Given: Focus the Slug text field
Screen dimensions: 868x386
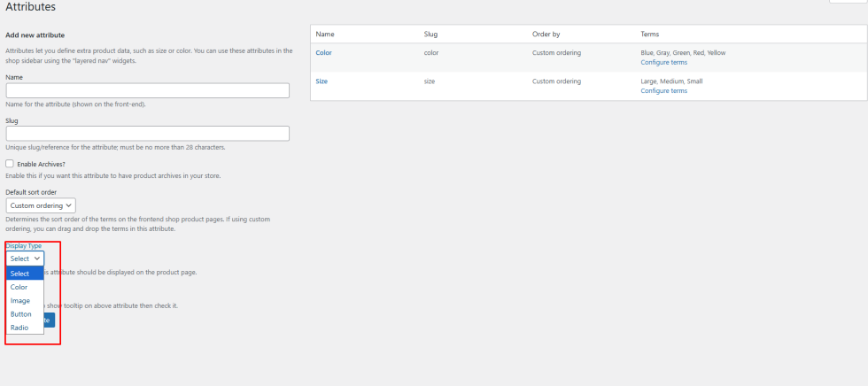Looking at the screenshot, I should (x=147, y=134).
